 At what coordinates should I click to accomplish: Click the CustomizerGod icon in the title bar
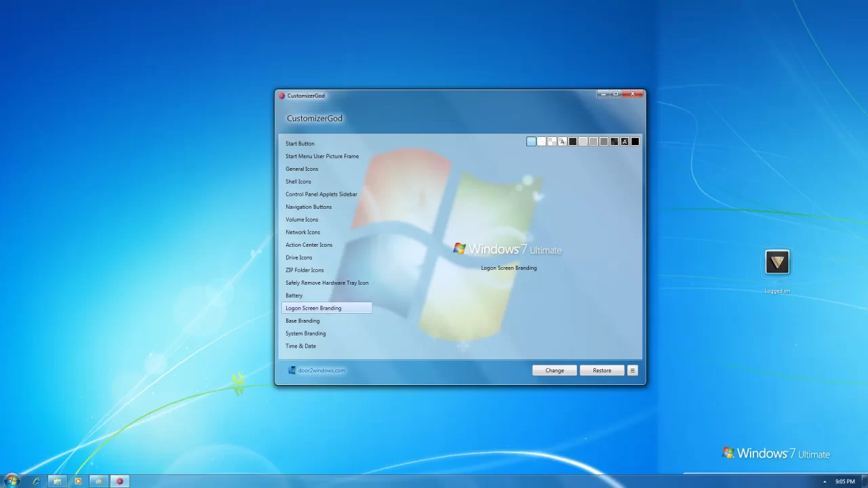[281, 96]
